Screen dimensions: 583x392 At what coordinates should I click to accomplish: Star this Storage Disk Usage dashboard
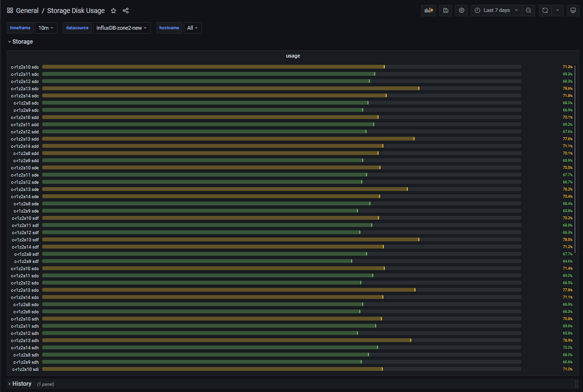tap(113, 11)
